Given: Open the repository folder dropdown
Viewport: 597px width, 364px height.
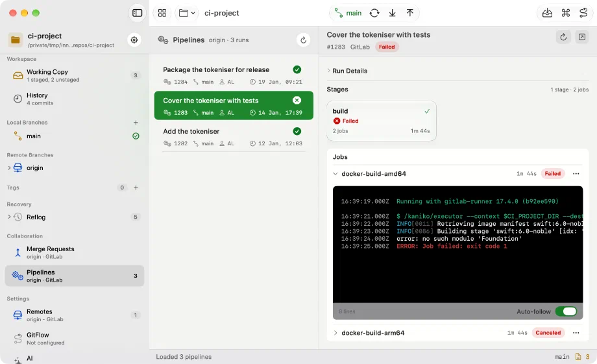Looking at the screenshot, I should (x=187, y=13).
